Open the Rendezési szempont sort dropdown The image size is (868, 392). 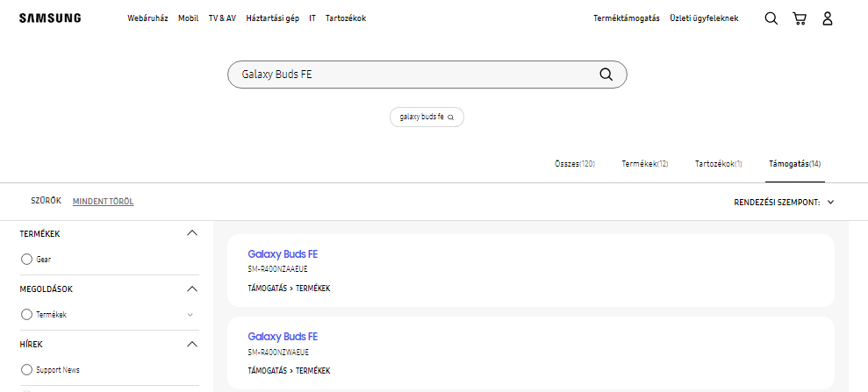[783, 202]
